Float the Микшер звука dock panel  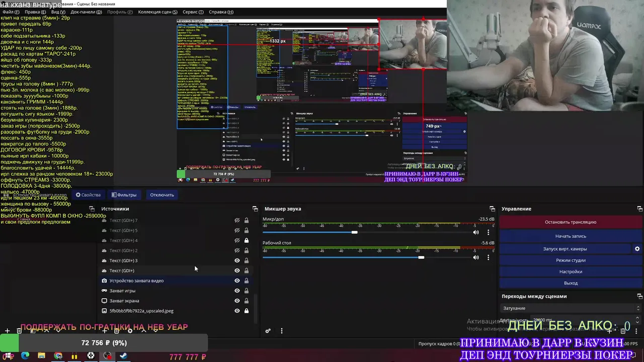(492, 209)
